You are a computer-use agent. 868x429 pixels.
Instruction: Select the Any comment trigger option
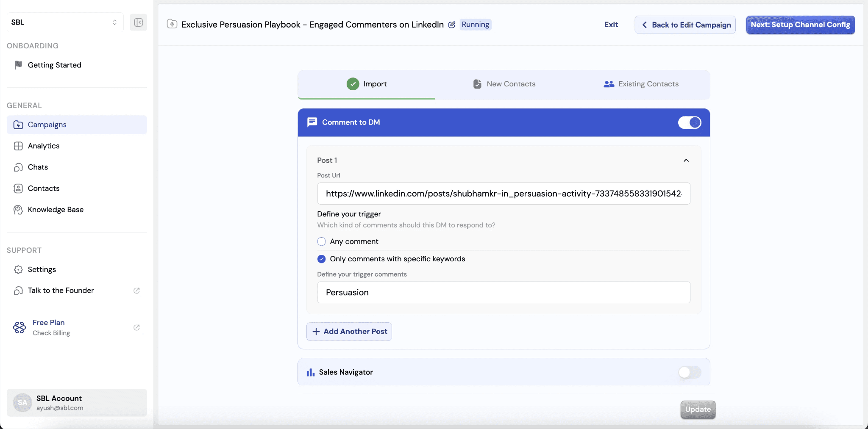click(x=321, y=241)
